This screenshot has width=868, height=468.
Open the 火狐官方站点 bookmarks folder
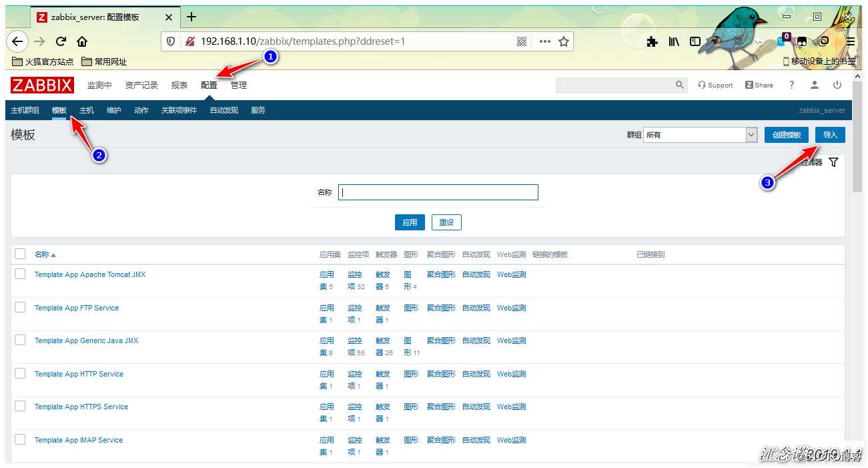(x=43, y=61)
